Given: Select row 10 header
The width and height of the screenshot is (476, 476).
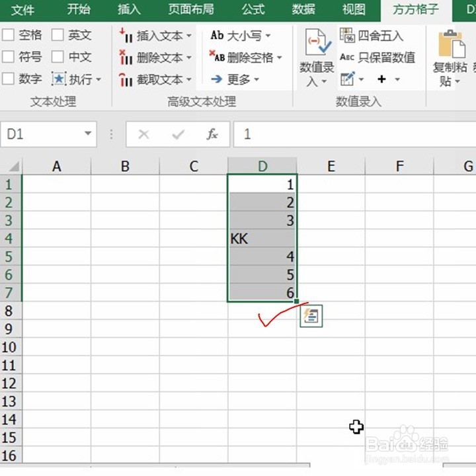Looking at the screenshot, I should tap(11, 347).
